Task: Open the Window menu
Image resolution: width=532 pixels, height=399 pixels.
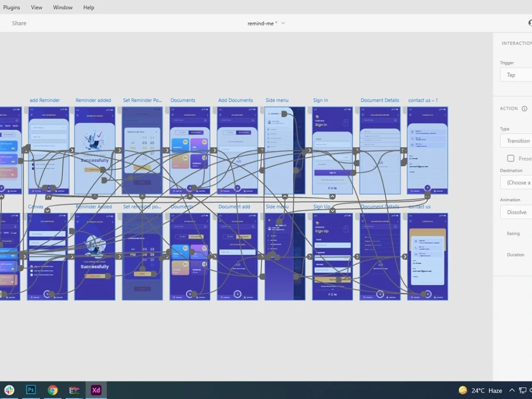Action: click(x=62, y=7)
